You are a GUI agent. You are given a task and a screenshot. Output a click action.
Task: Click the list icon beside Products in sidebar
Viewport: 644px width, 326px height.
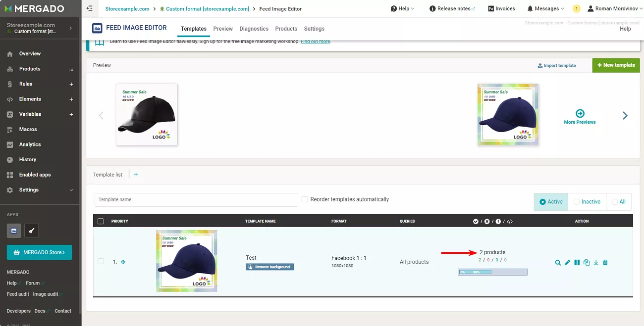(71, 69)
